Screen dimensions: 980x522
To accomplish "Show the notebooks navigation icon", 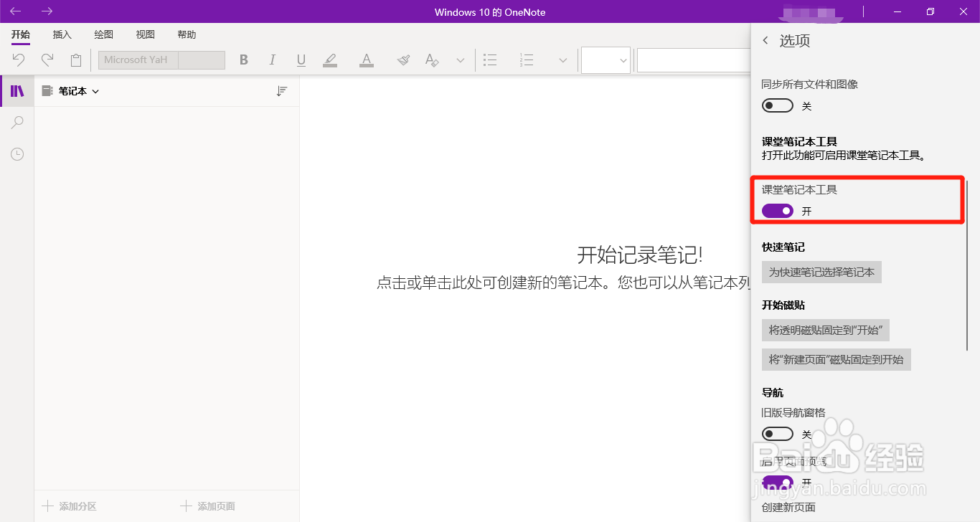I will [x=17, y=91].
